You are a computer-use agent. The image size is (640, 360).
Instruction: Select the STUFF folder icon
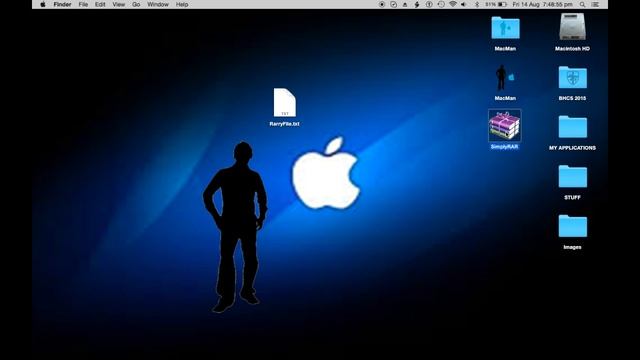click(x=573, y=176)
